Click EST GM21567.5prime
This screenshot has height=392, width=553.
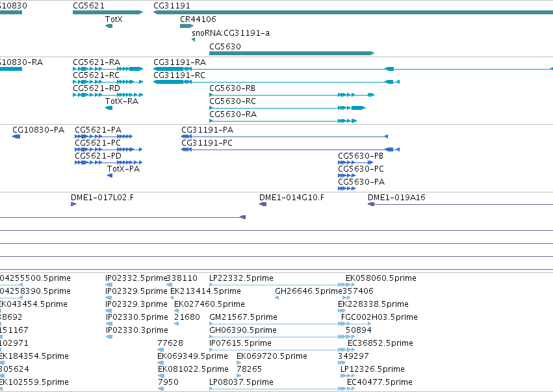point(243,317)
